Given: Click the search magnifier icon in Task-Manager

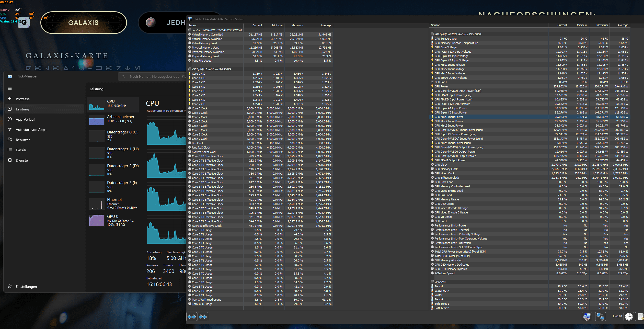Looking at the screenshot, I should [x=123, y=76].
